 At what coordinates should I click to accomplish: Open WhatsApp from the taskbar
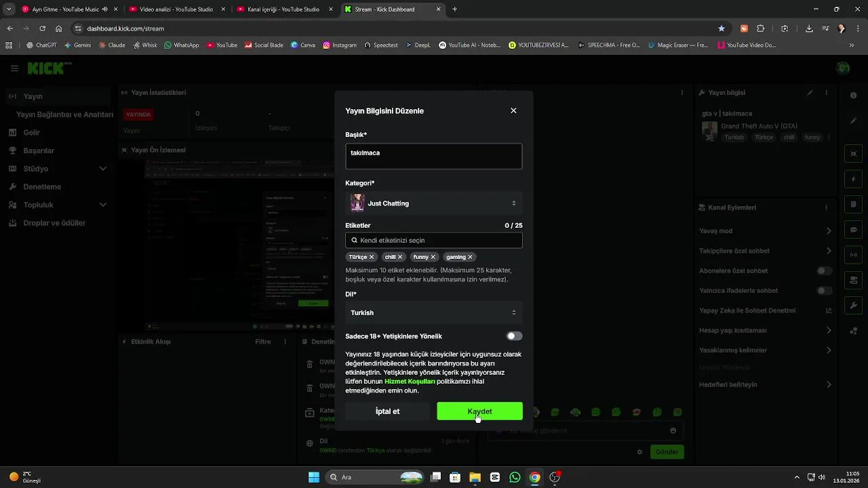pyautogui.click(x=515, y=477)
